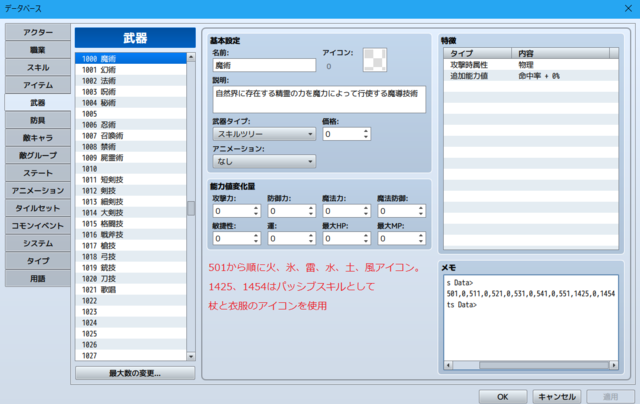Select weapon 1015 格闘技
The width and height of the screenshot is (640, 404).
coord(131,224)
